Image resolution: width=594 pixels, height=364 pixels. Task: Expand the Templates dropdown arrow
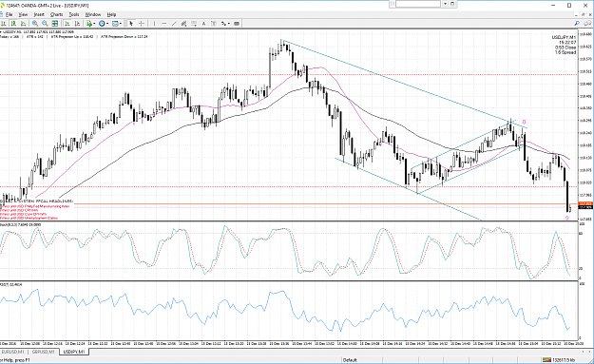[x=121, y=24]
